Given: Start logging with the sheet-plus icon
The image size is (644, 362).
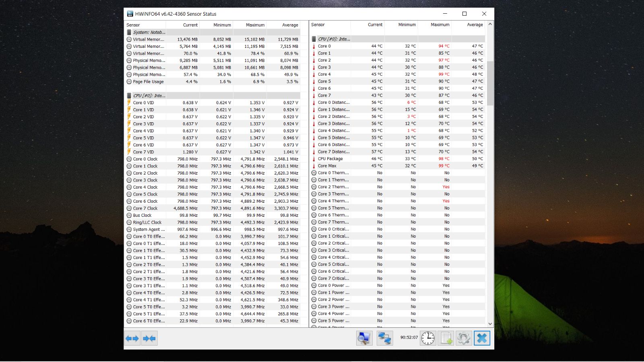Looking at the screenshot, I should [x=446, y=338].
